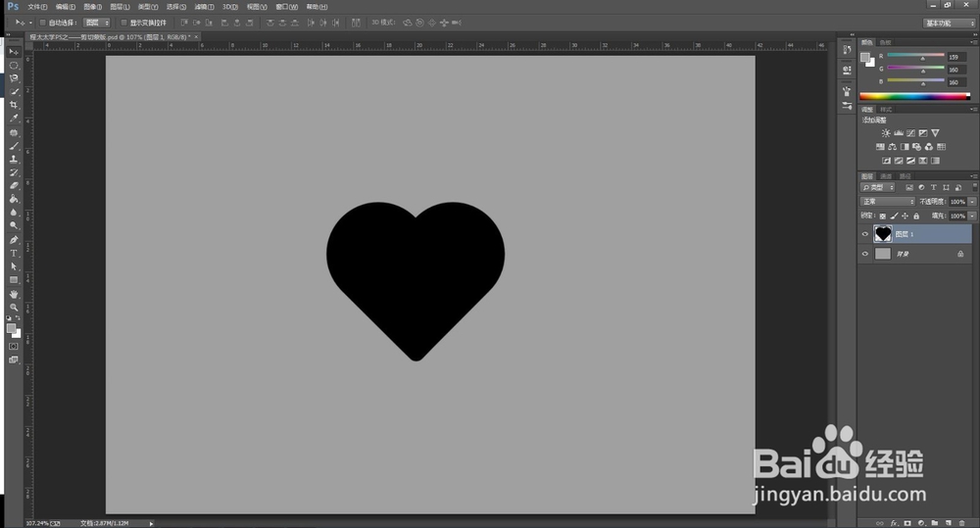The height and width of the screenshot is (528, 980).
Task: Change the screen mode
Action: (14, 360)
